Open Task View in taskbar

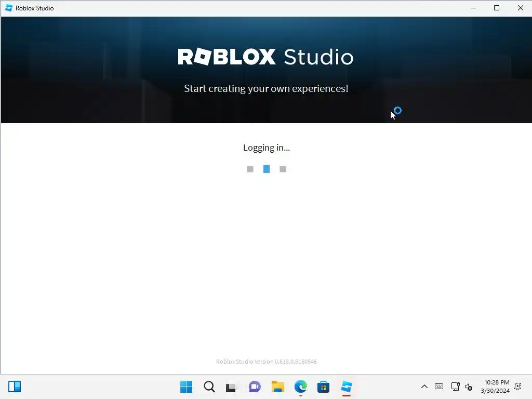232,387
